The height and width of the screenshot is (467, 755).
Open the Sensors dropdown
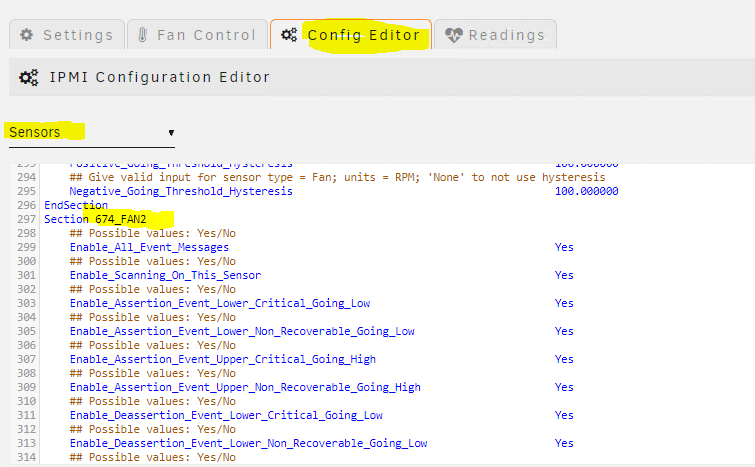click(x=91, y=132)
